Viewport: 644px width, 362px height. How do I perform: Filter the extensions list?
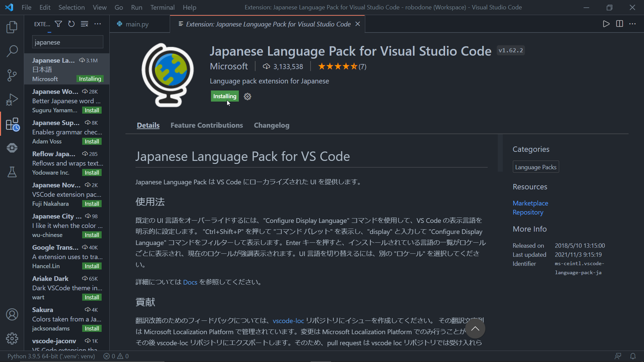(58, 24)
